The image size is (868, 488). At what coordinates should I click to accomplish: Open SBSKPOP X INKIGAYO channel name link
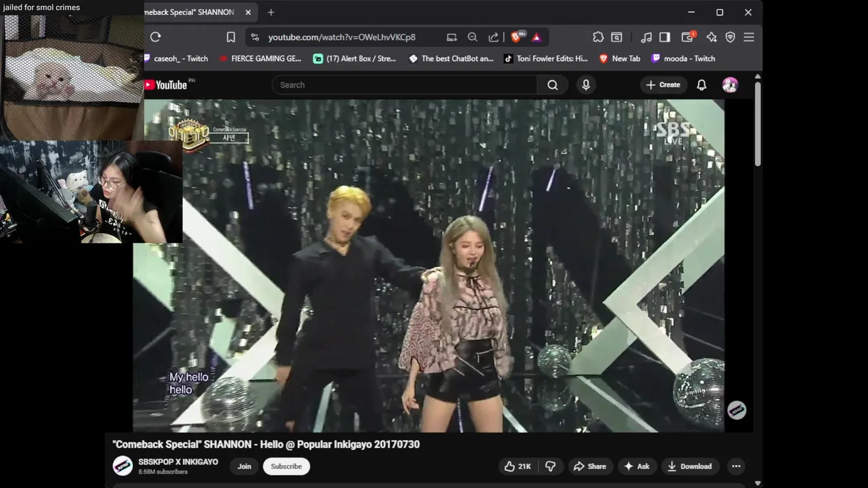tap(178, 462)
